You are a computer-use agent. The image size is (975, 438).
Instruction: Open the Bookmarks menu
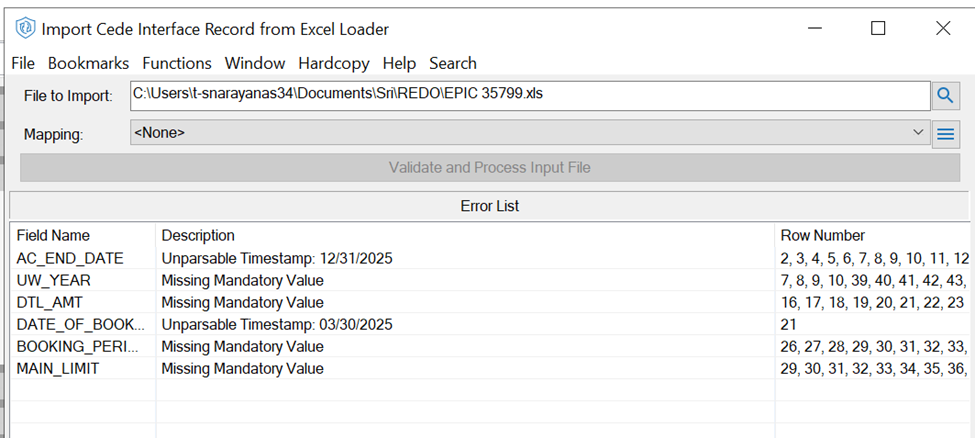pos(88,63)
